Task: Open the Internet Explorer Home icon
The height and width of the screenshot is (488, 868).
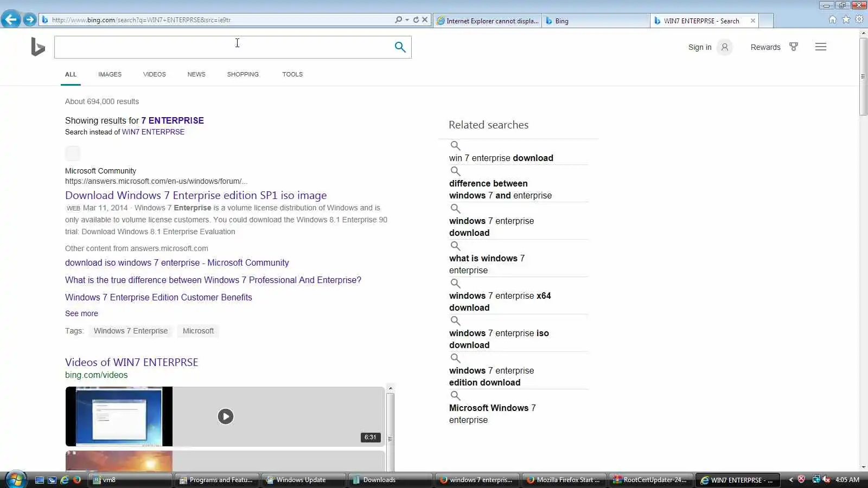Action: point(833,20)
